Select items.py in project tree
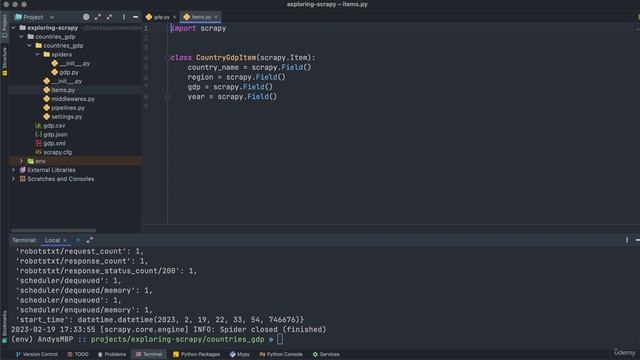The image size is (640, 360). 63,90
